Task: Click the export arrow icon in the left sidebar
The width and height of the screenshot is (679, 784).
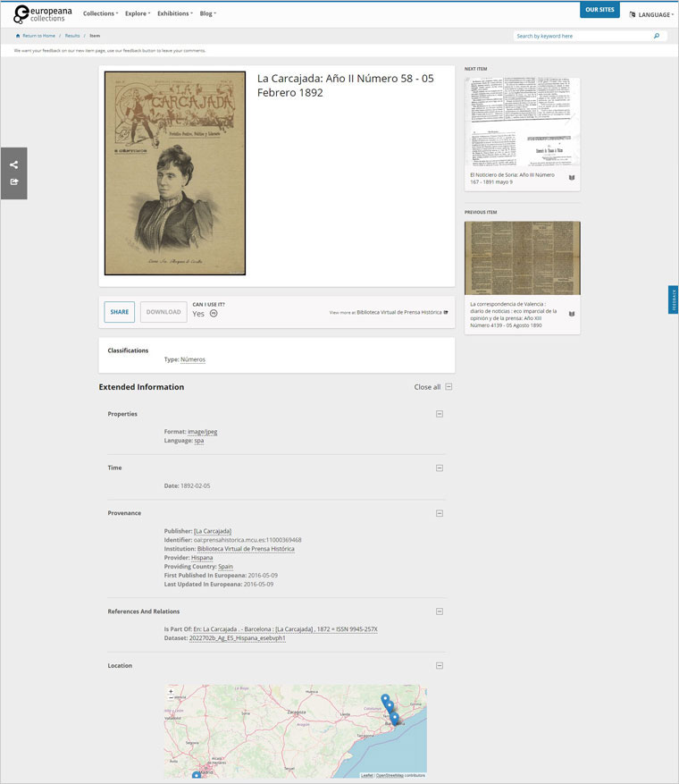Action: pyautogui.click(x=14, y=181)
